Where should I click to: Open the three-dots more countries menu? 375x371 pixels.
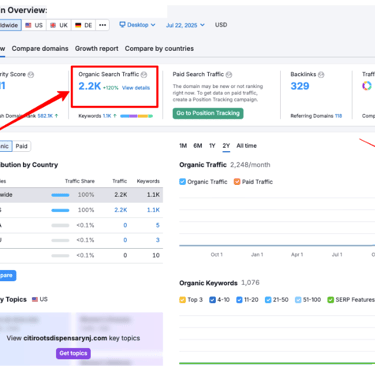(103, 25)
